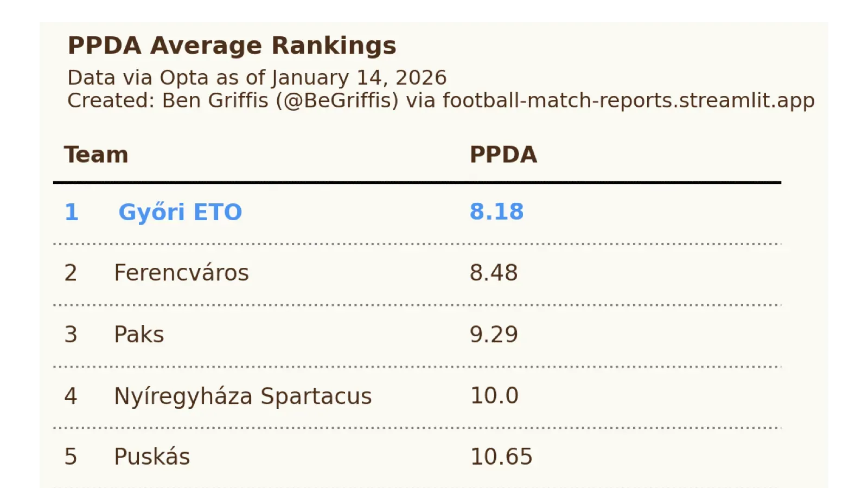Viewport: 868px width, 488px height.
Task: Click the 10.65 PPDA value
Action: point(501,457)
